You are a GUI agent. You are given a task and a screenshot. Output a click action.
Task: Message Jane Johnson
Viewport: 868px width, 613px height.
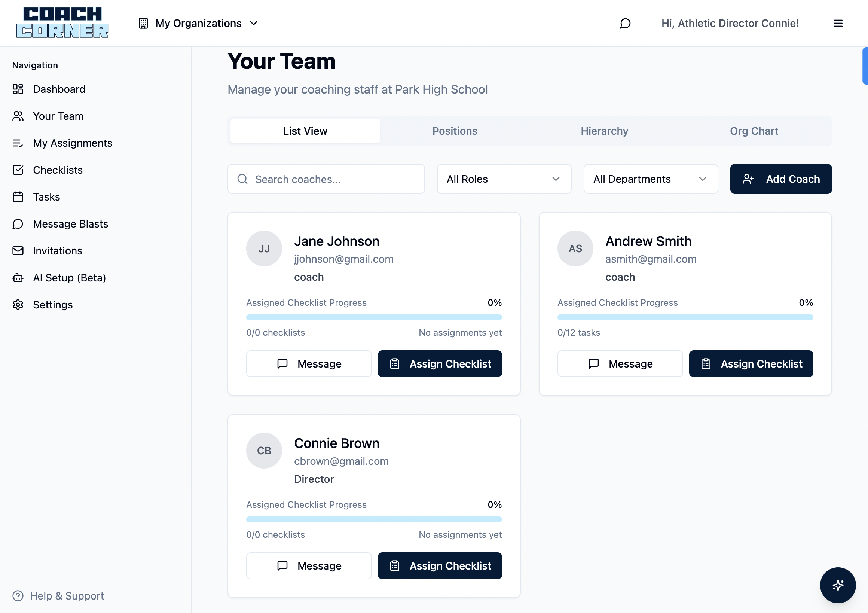pos(309,364)
